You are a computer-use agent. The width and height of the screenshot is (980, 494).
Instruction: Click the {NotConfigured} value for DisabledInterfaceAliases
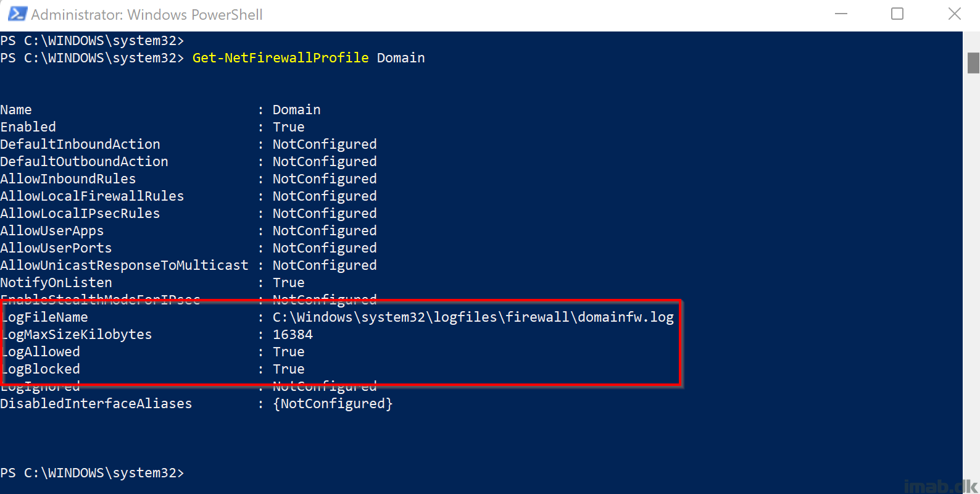tap(333, 404)
